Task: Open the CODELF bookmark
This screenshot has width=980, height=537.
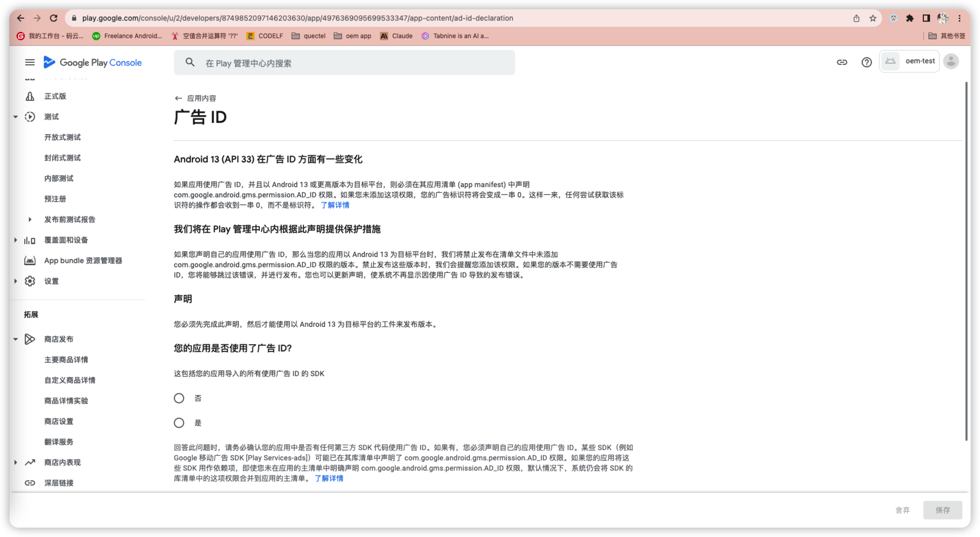Action: click(x=265, y=36)
